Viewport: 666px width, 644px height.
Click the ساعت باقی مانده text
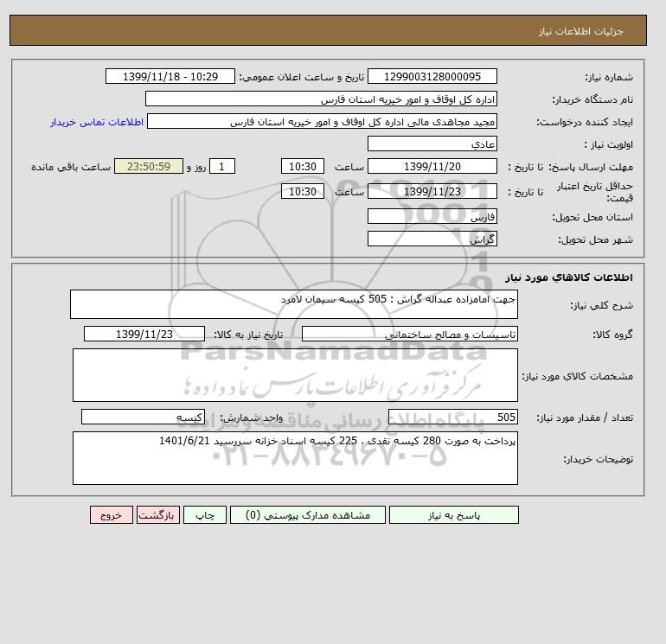point(71,167)
